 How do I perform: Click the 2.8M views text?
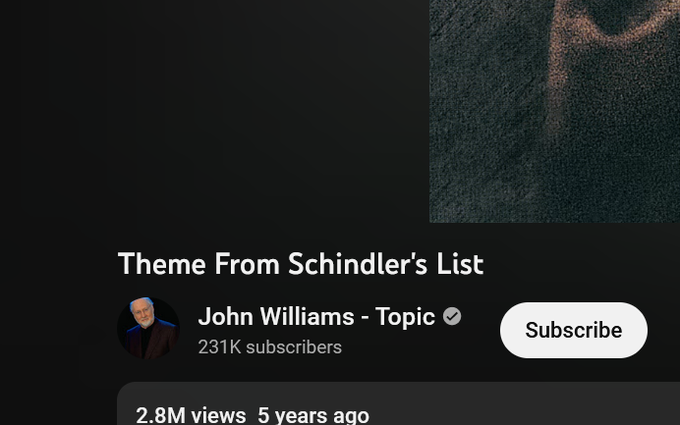(x=191, y=415)
